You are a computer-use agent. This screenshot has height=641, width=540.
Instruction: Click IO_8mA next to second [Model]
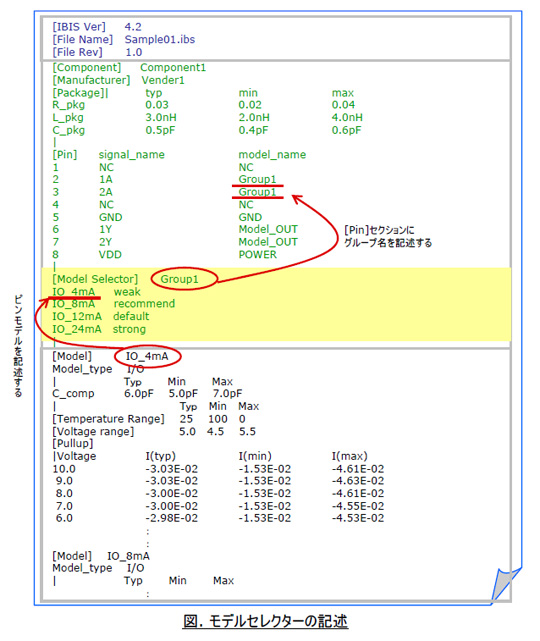[128, 556]
